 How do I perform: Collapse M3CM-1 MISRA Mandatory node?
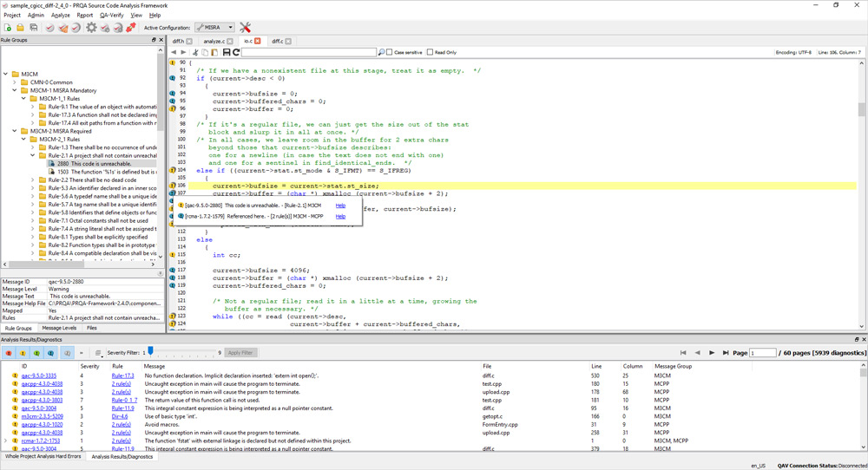tap(15, 90)
